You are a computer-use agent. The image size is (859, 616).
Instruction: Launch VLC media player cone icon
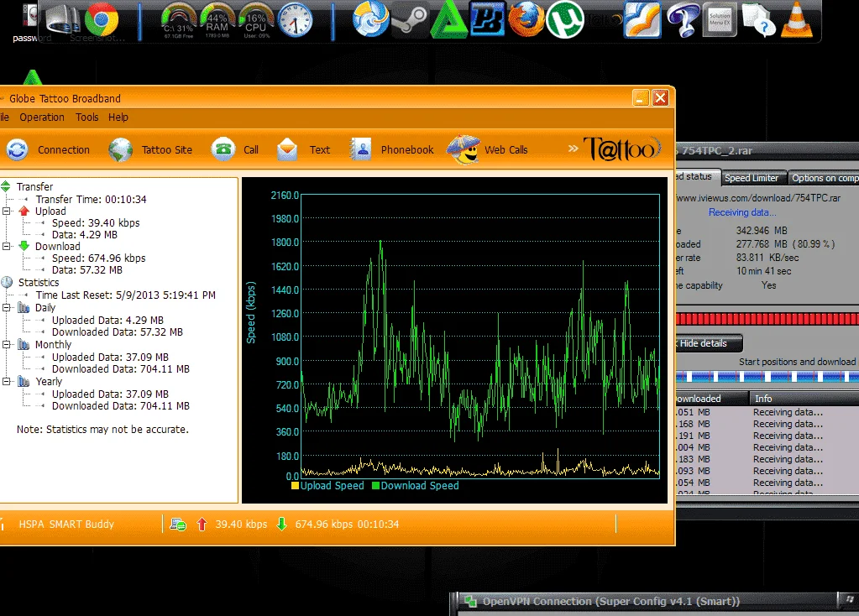coord(797,19)
